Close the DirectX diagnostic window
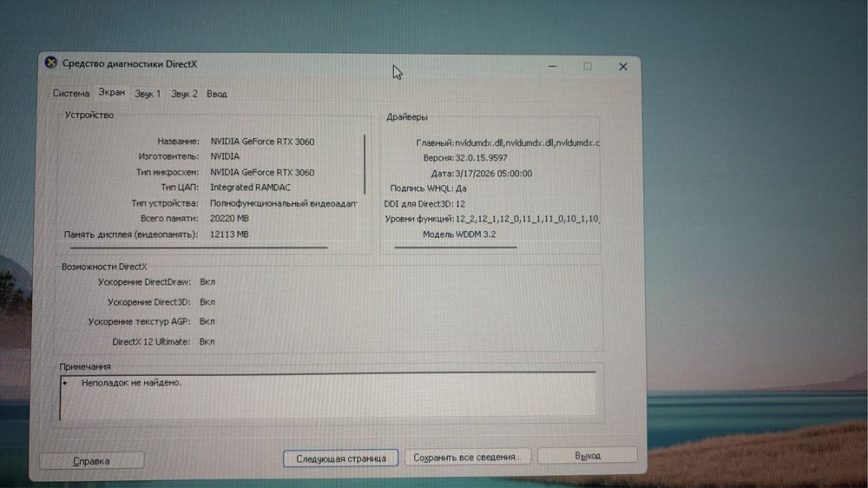 [x=622, y=67]
